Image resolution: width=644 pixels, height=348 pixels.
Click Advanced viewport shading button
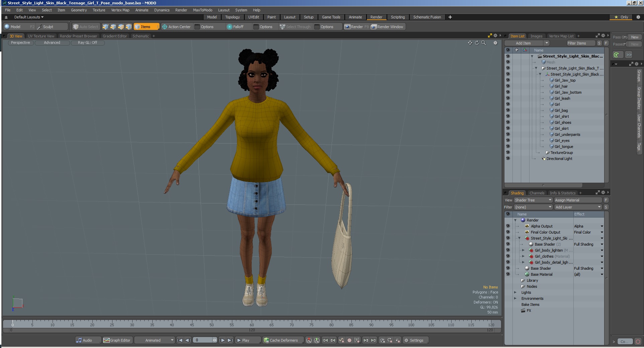[x=52, y=43]
